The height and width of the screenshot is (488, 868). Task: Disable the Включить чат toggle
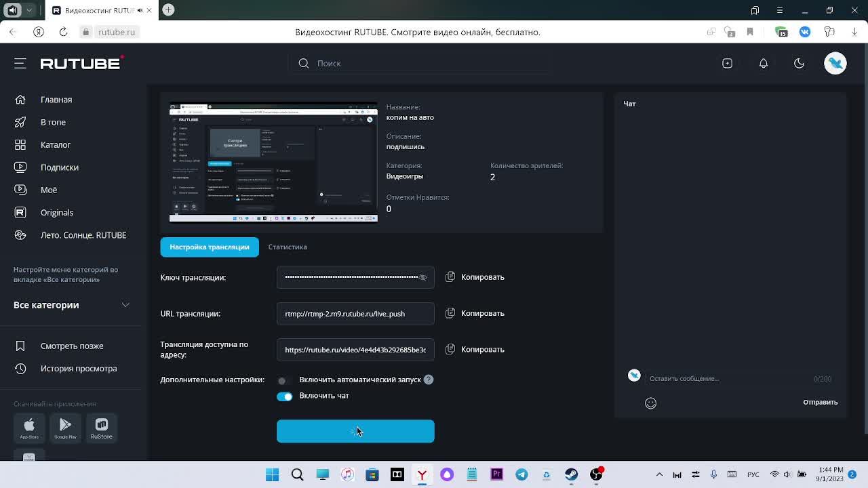(x=284, y=396)
